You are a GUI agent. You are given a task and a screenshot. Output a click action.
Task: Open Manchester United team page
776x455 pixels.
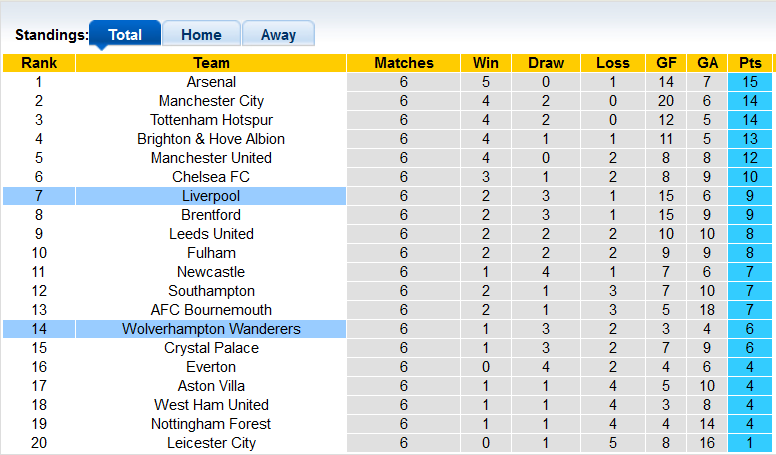pos(211,158)
